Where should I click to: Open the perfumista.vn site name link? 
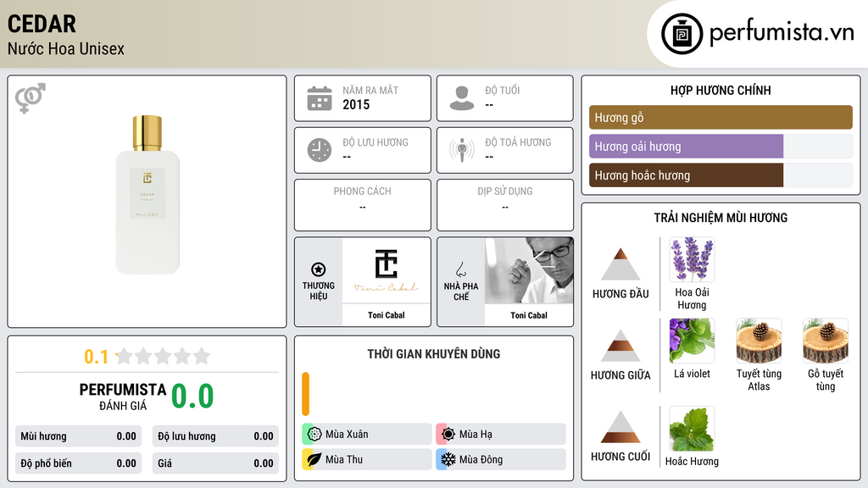pos(782,33)
